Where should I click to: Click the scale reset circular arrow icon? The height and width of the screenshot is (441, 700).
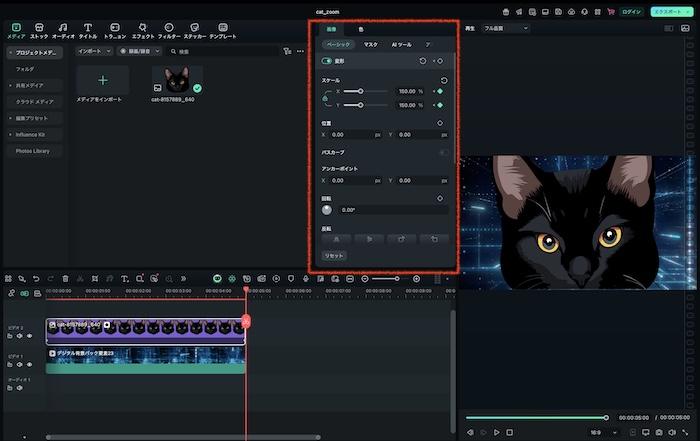[x=443, y=80]
